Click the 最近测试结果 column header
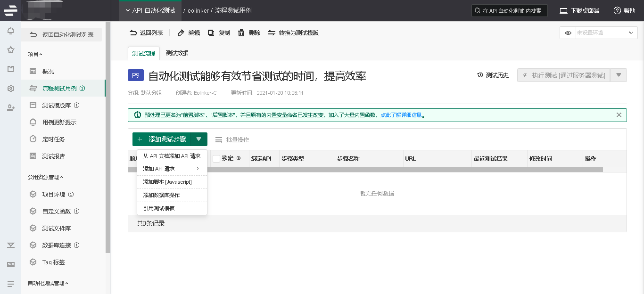Screen dimensions: 644x294 coord(491,159)
